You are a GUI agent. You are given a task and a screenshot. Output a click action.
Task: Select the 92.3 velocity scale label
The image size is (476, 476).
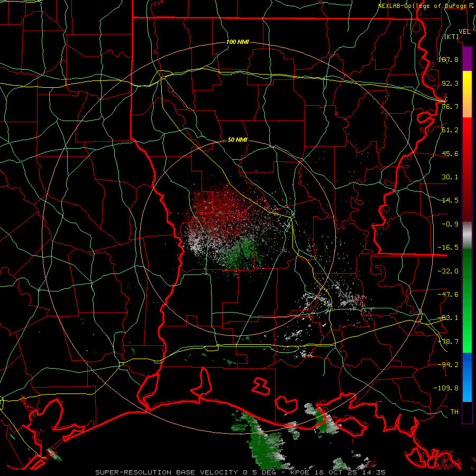click(450, 83)
